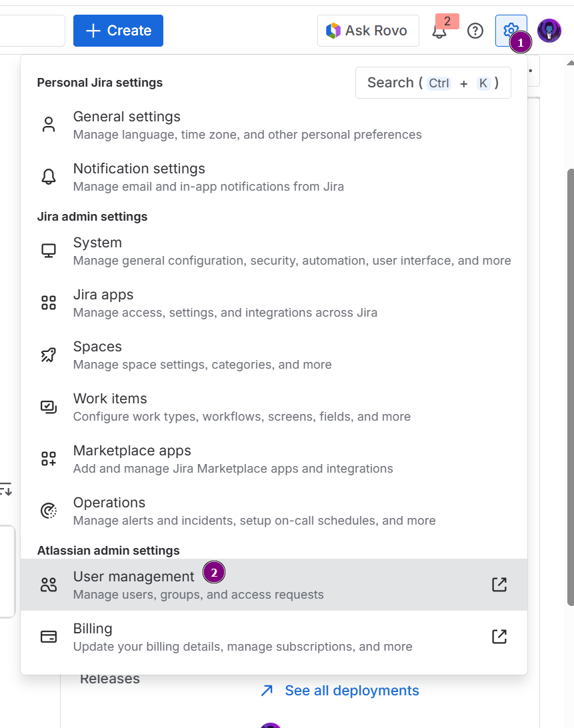Open the settings gear icon
Viewport: 574px width, 728px height.
coord(511,30)
